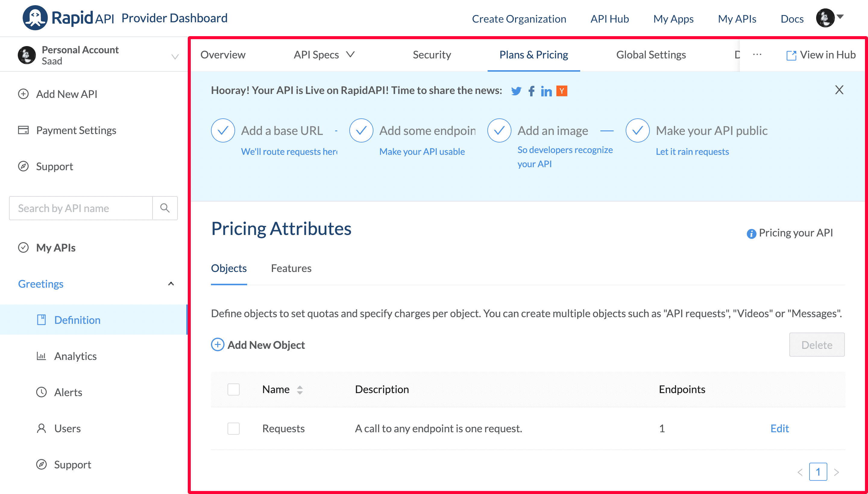Viewport: 868px width, 494px height.
Task: Click the Add an image checkmark circle
Action: pyautogui.click(x=499, y=130)
